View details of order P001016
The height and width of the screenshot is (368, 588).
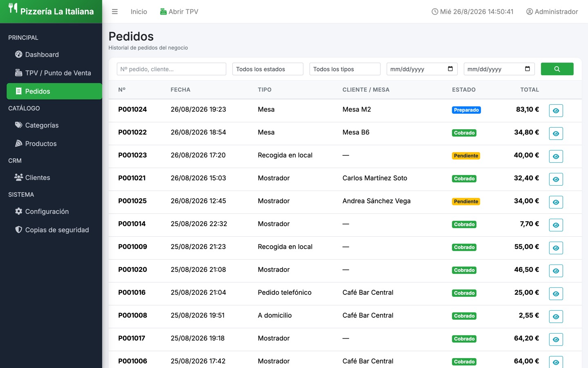[556, 294]
